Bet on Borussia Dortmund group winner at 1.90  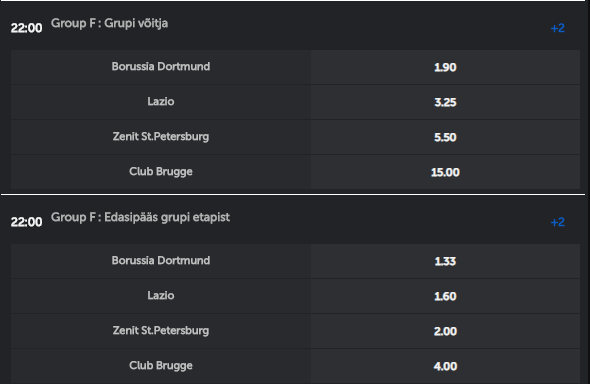445,67
